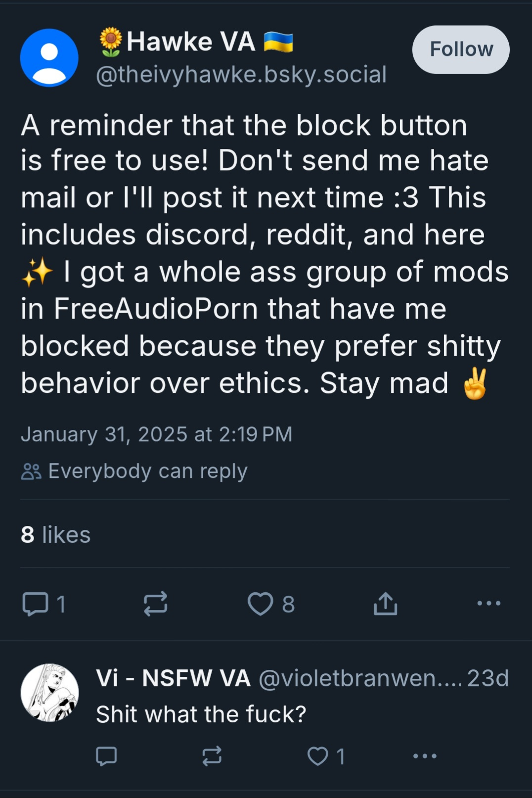Like Vi's reply comment
The image size is (532, 798).
coord(318,756)
